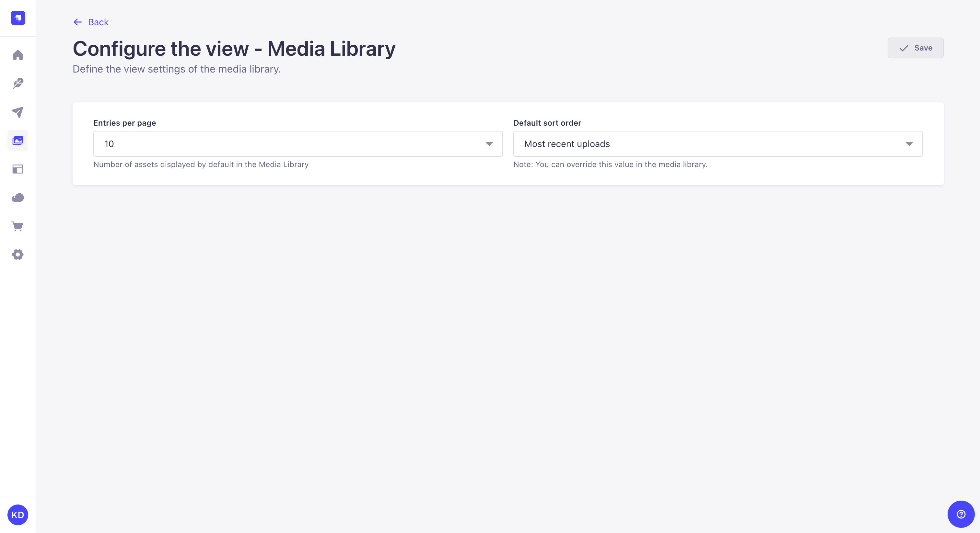Open the Entries per page dropdown
980x533 pixels.
coord(289,144)
